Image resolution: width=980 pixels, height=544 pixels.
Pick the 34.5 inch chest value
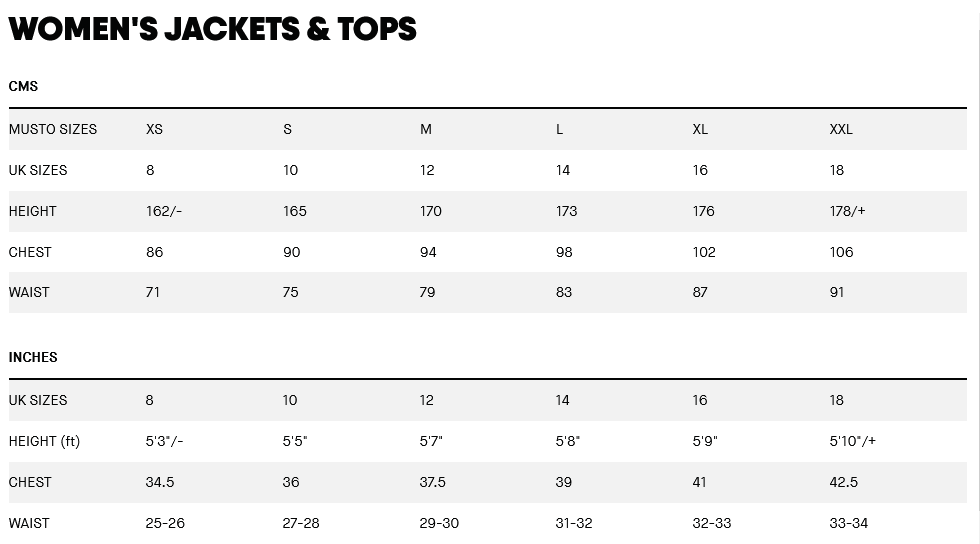click(x=160, y=482)
